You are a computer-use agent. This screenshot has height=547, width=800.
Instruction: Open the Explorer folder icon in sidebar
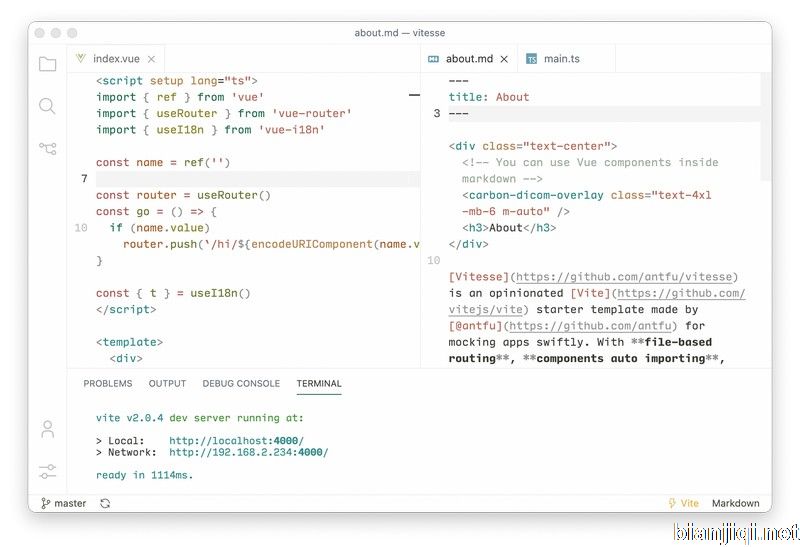pyautogui.click(x=47, y=64)
